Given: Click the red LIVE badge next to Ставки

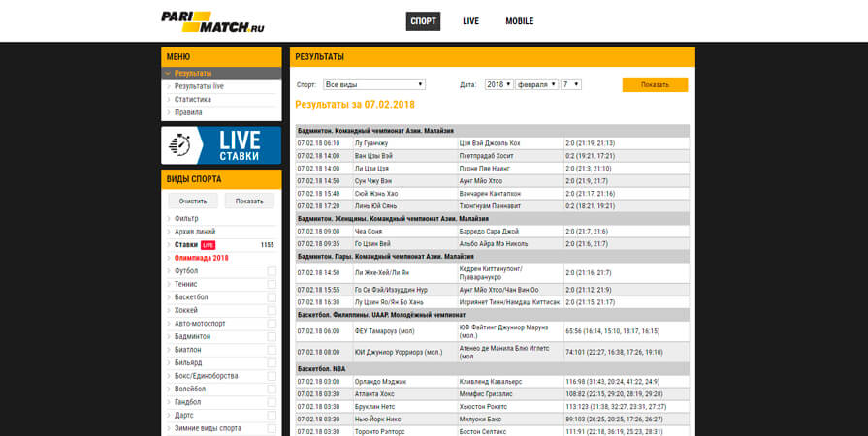Looking at the screenshot, I should click(x=209, y=245).
